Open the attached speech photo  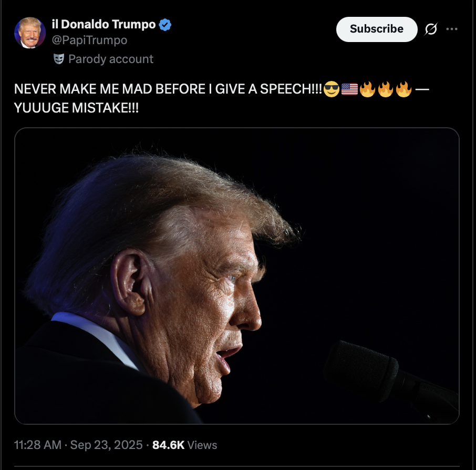click(236, 275)
